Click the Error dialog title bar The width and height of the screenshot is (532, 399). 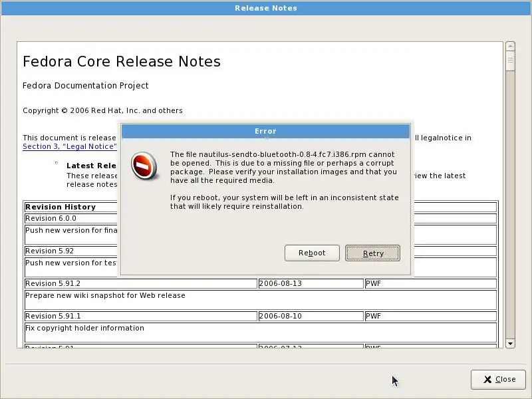click(265, 131)
